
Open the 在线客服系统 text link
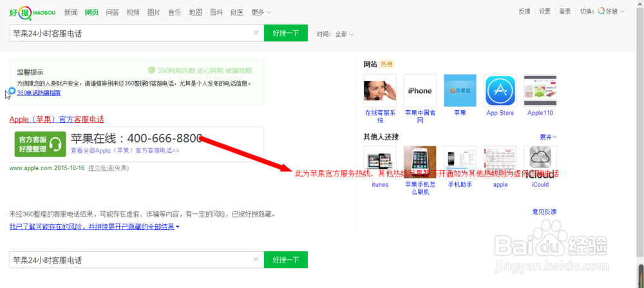pyautogui.click(x=380, y=117)
